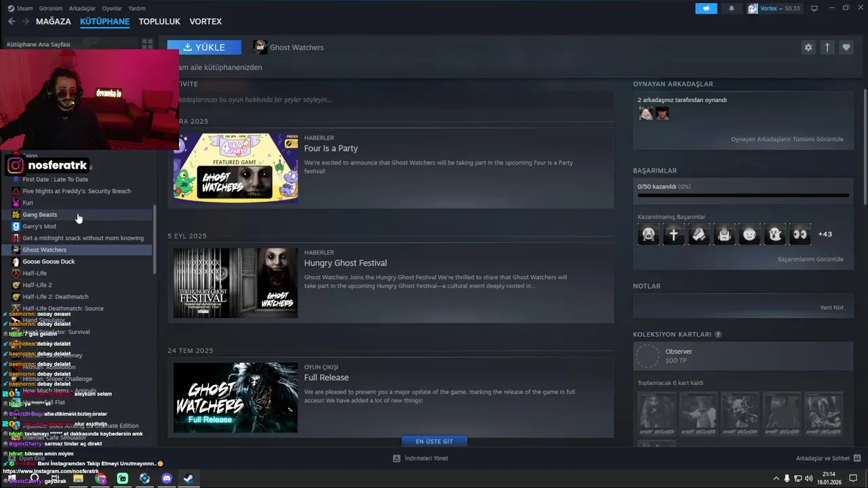Open the Hungry Ghost Festival headline
The width and height of the screenshot is (868, 488).
[x=346, y=263]
